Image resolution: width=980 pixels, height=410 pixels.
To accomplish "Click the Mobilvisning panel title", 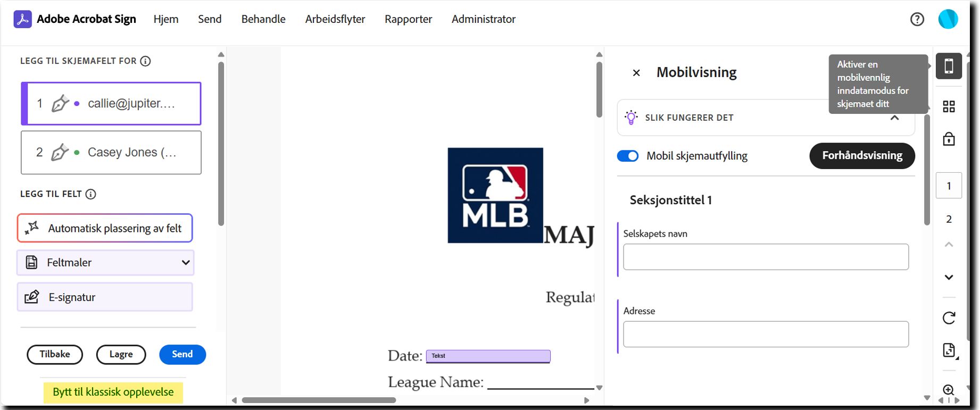I will (696, 72).
